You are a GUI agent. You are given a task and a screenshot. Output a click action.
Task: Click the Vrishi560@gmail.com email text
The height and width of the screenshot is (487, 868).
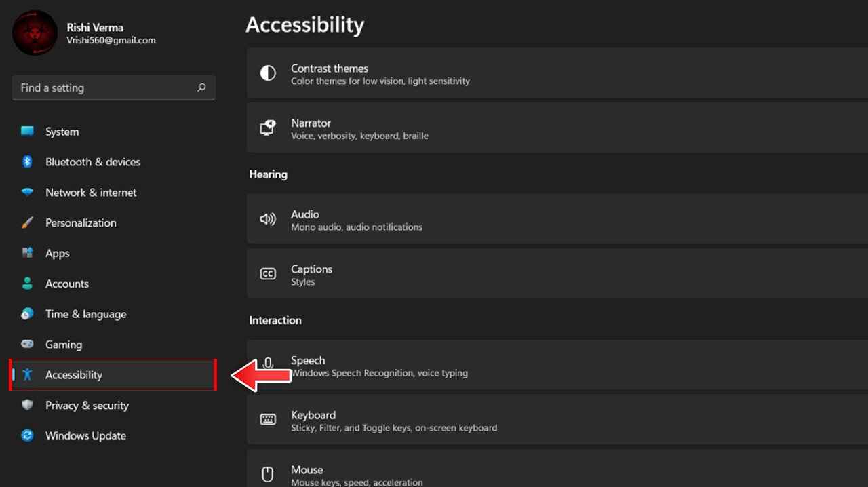tap(111, 40)
